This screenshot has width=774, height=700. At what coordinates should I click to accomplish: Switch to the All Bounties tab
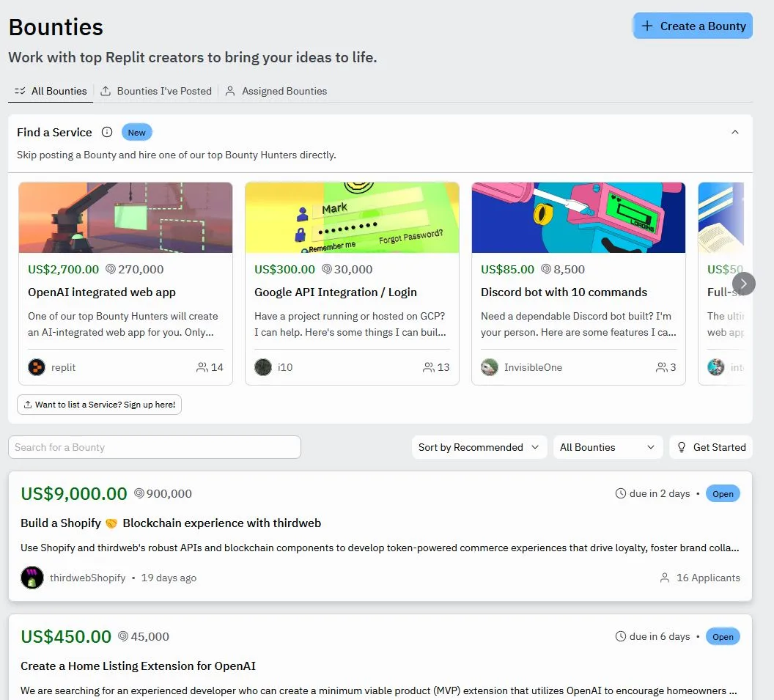pyautogui.click(x=51, y=91)
